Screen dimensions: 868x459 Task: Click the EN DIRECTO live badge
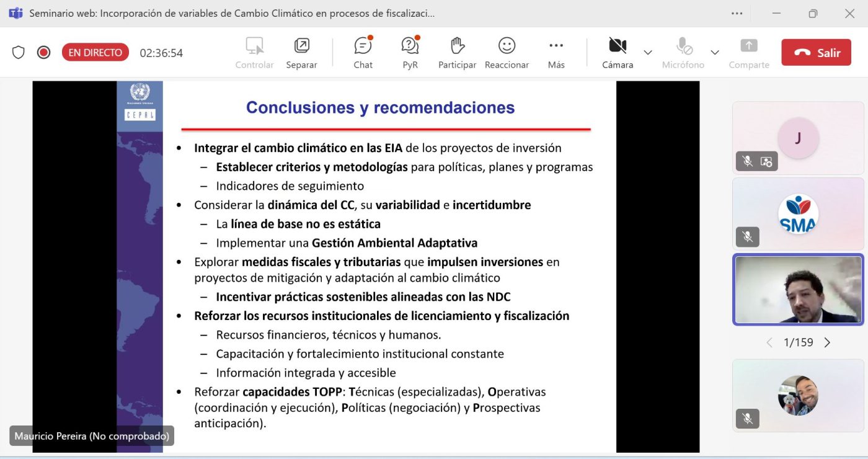(x=95, y=53)
